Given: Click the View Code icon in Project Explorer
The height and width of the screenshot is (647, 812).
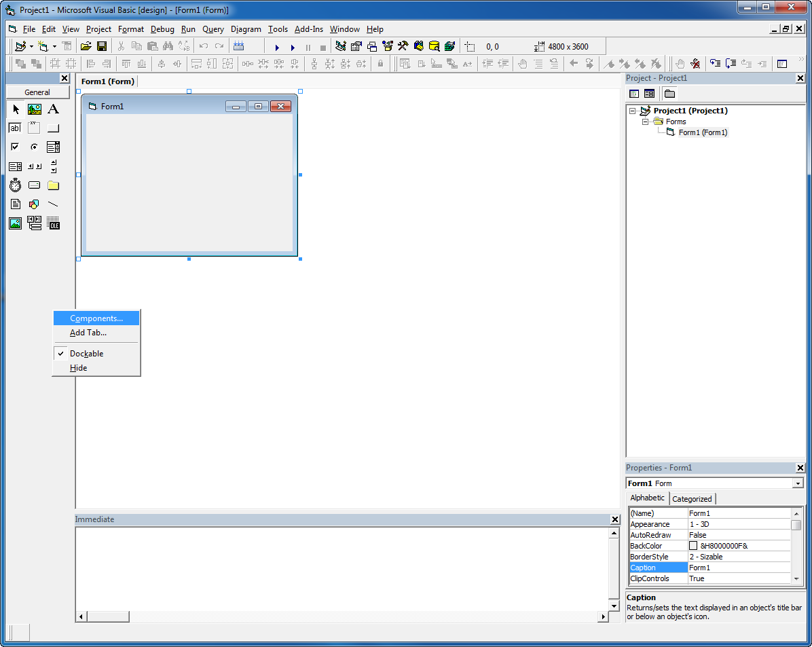Looking at the screenshot, I should (633, 93).
